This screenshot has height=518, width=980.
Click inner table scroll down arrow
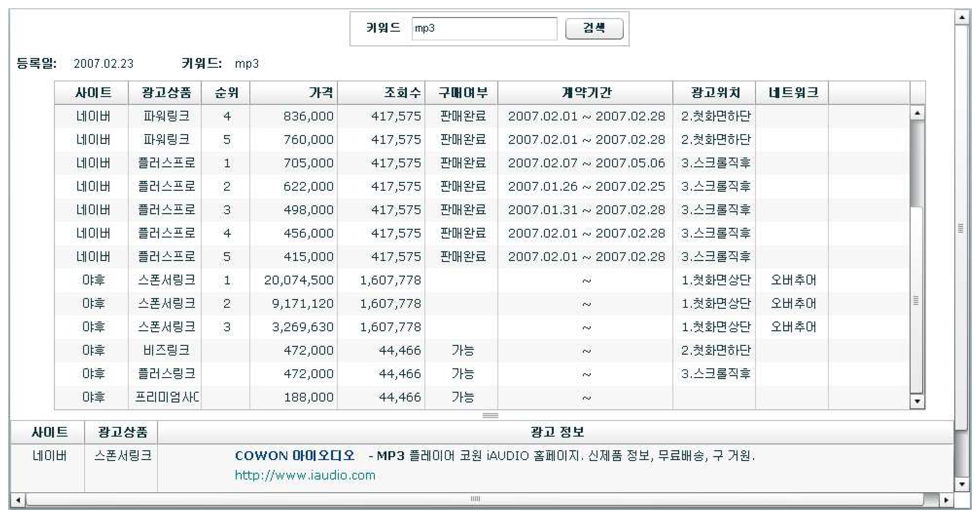click(x=917, y=401)
